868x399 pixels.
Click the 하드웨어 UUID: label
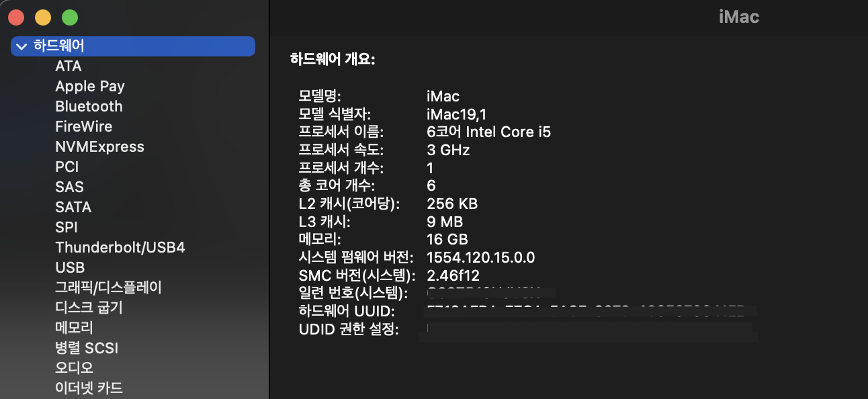[x=347, y=311]
